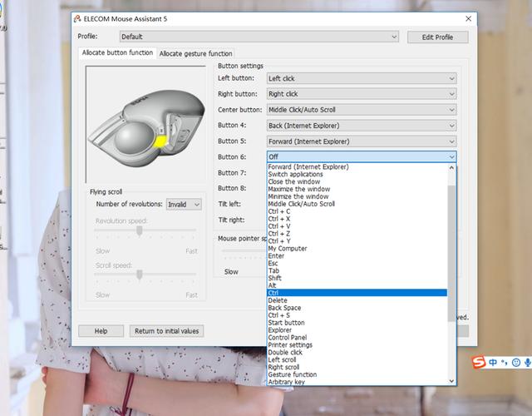Click the Sogou emoji smiley icon
532x416 pixels.
point(516,363)
